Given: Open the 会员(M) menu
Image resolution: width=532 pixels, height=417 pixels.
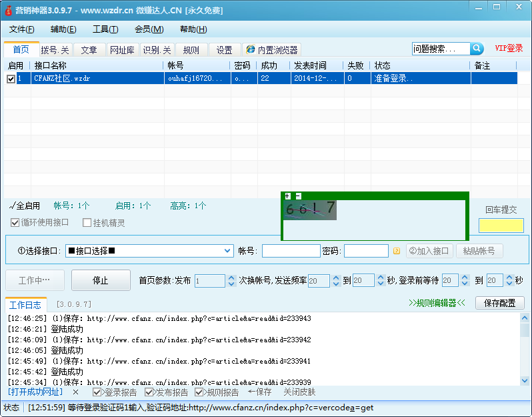Looking at the screenshot, I should point(149,29).
